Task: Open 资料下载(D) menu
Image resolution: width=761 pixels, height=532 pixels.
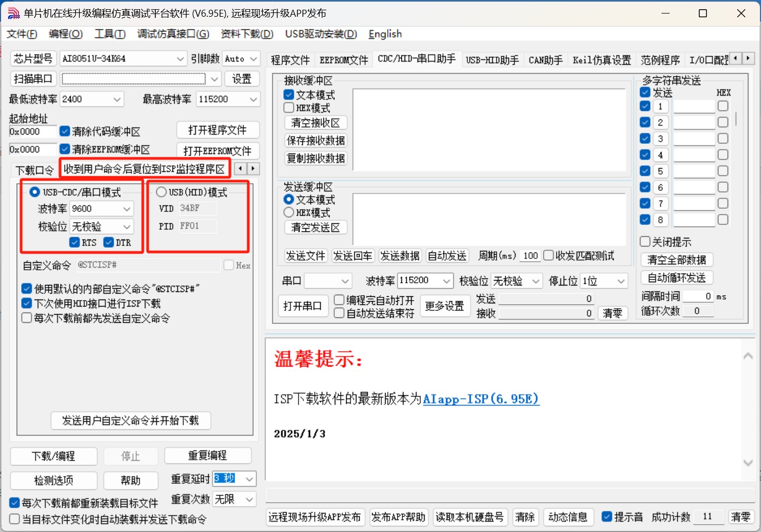Action: click(247, 34)
